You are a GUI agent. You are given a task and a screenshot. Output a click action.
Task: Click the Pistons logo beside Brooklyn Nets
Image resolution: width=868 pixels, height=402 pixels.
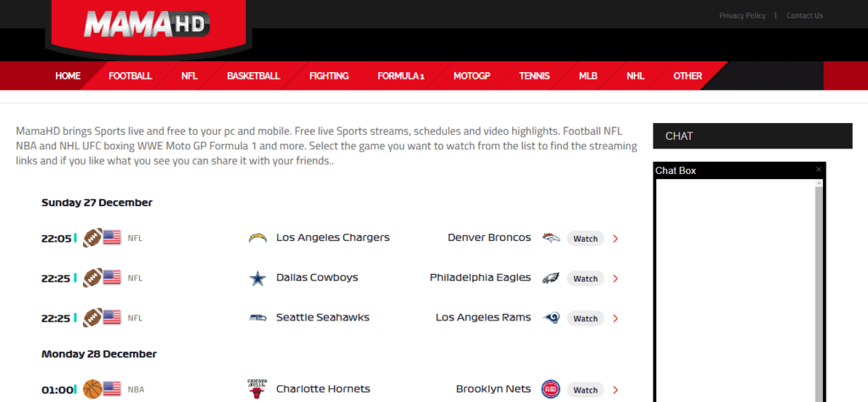pyautogui.click(x=551, y=389)
